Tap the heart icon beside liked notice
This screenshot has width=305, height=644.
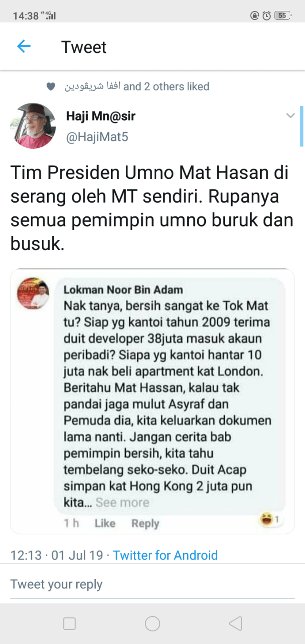51,87
